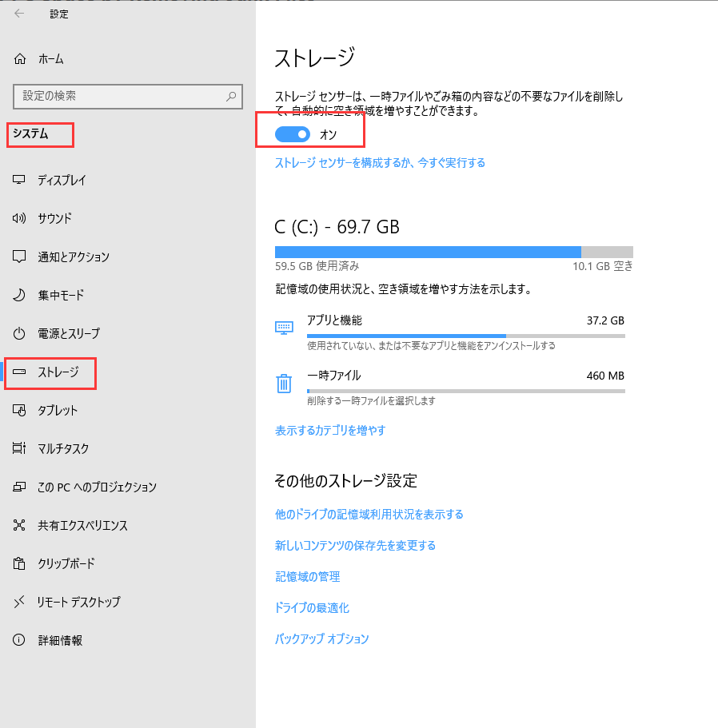
Task: Go back using the arrow at top left
Action: pos(18,14)
